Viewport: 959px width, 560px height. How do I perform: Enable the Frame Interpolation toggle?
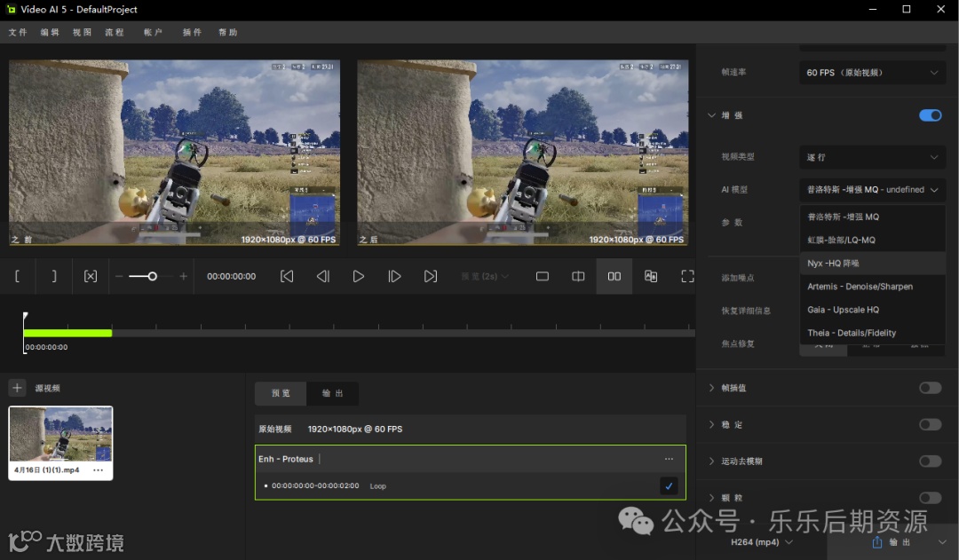click(x=931, y=388)
